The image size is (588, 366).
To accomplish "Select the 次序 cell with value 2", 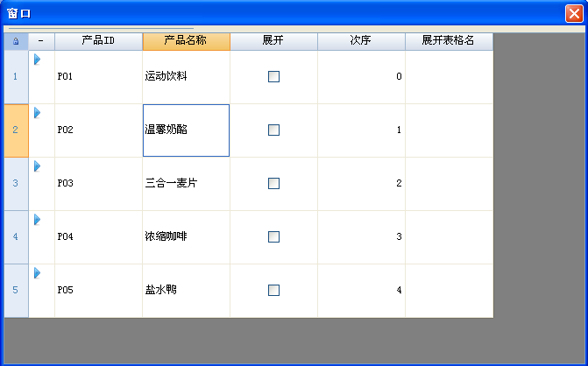I will 362,184.
